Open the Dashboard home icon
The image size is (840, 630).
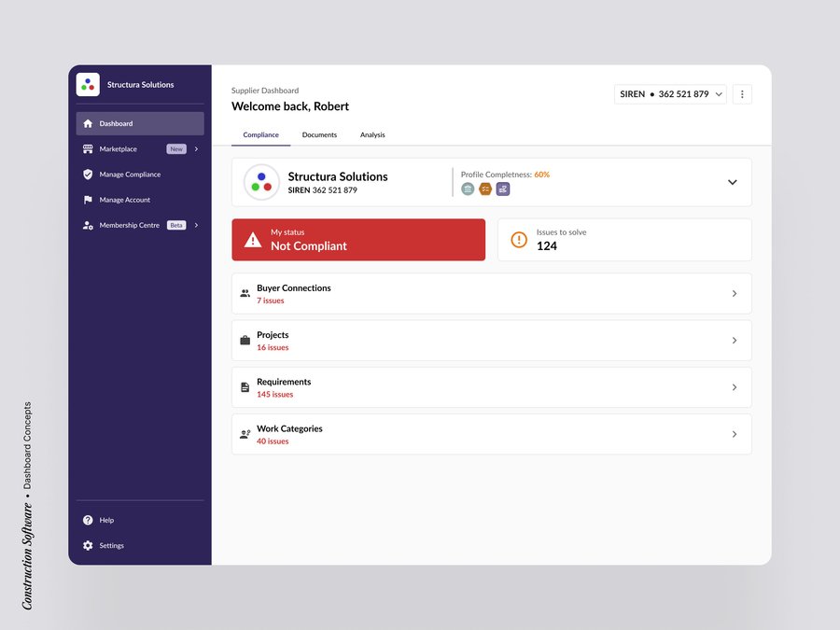[x=88, y=124]
